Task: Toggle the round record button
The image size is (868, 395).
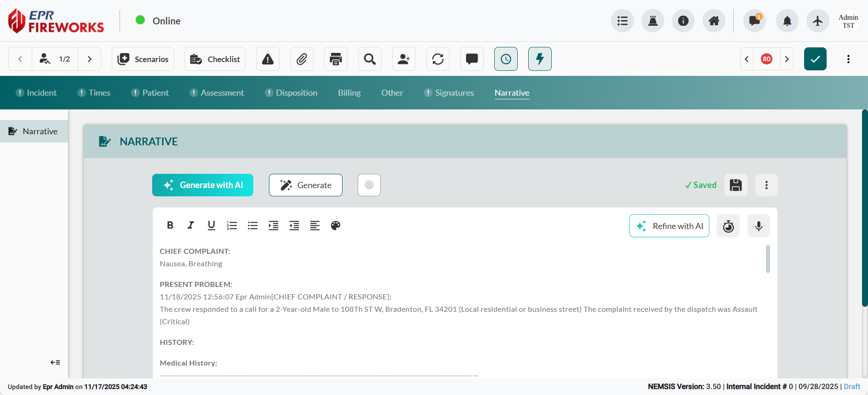Action: click(369, 185)
